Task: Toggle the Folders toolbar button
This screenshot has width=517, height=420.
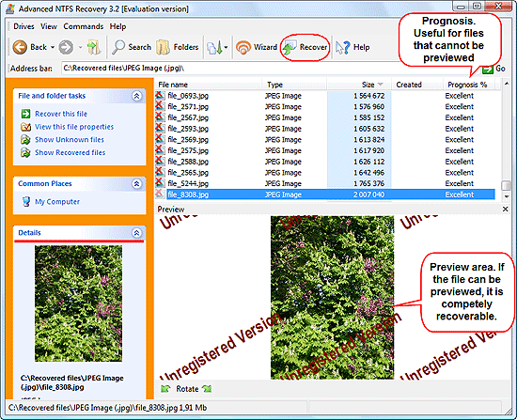Action: [x=178, y=47]
